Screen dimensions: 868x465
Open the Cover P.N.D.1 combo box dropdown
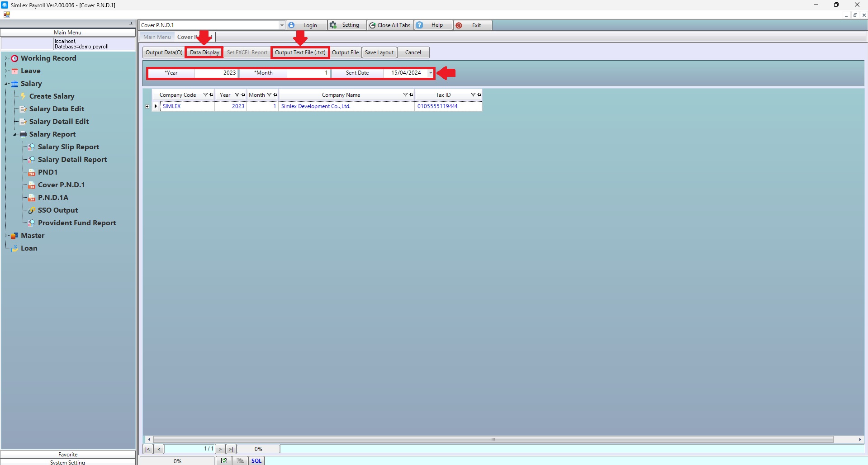281,25
